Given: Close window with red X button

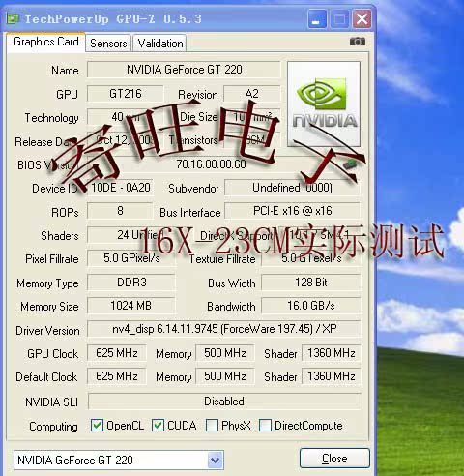Looking at the screenshot, I should point(362,19).
